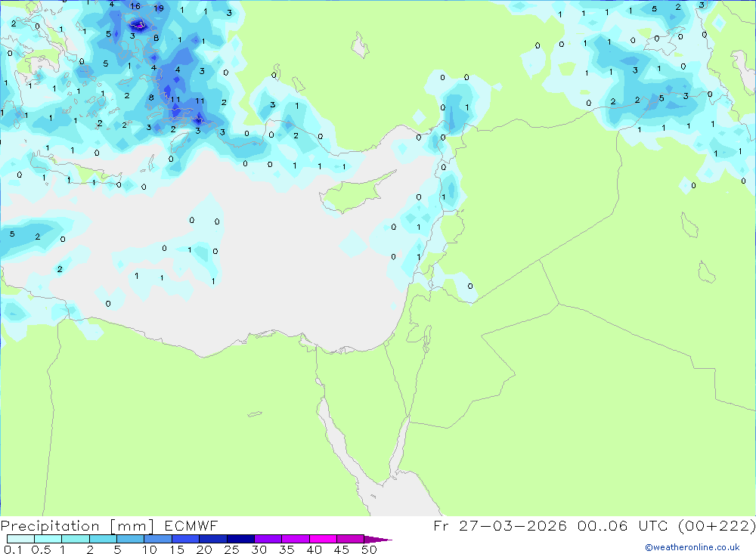
Task: Click the '19' precipitation value on map
Action: (159, 8)
